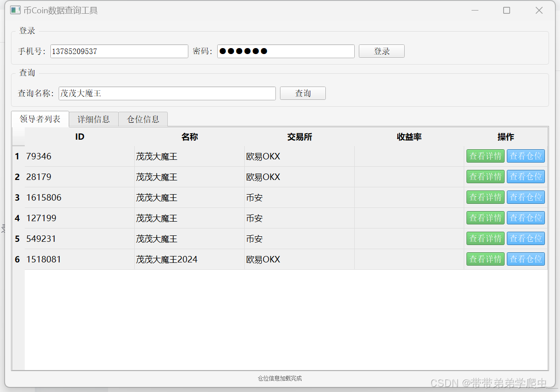Open the 仓位信息 tab
Viewport: 560px width, 392px height.
point(143,120)
